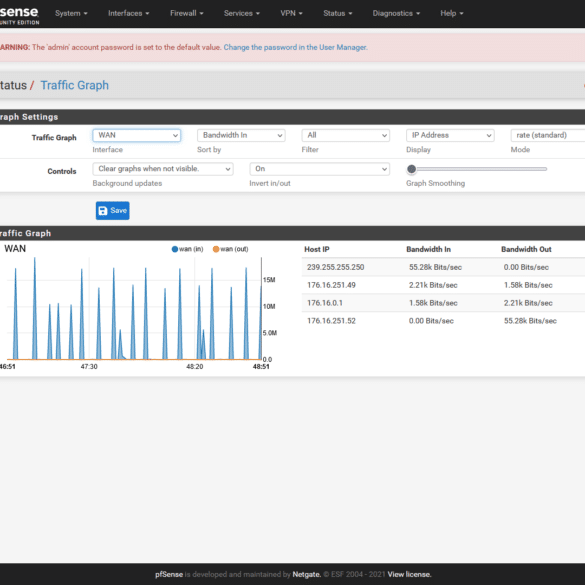The image size is (585, 585).
Task: Follow the Change the password in User Manager link
Action: [295, 47]
